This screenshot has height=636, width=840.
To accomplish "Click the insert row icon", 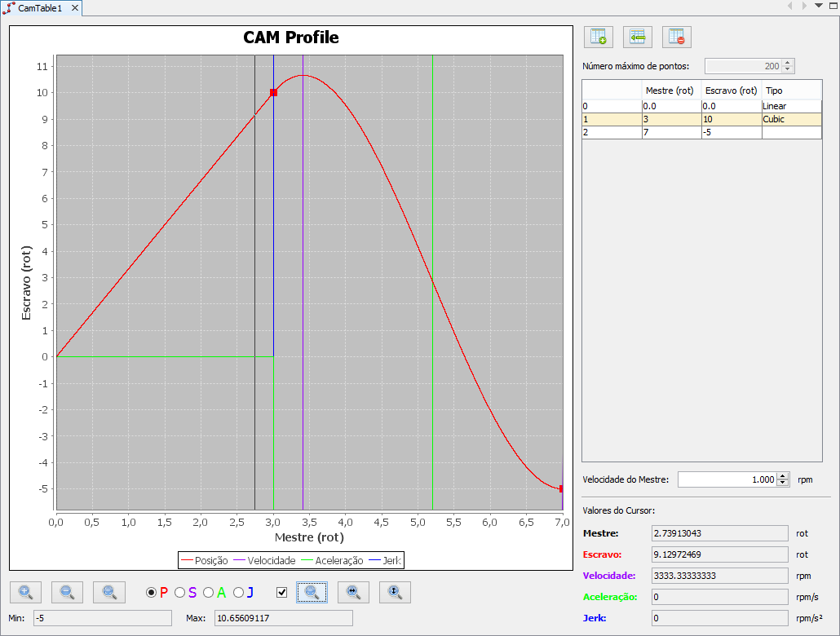I will 637,37.
